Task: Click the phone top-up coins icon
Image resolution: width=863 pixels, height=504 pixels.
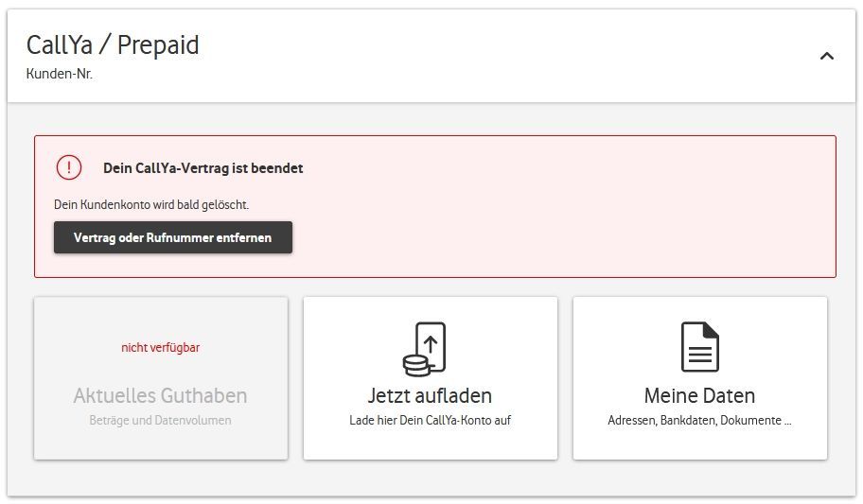Action: pos(424,349)
